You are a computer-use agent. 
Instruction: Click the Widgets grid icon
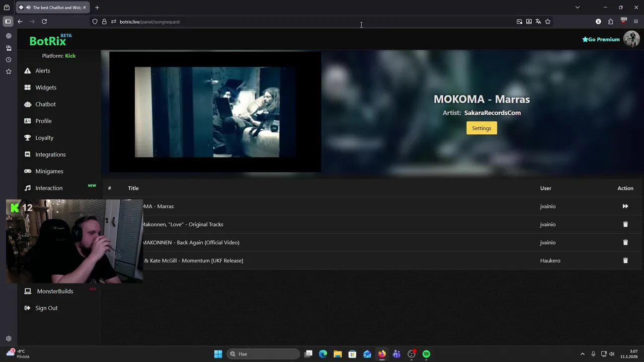pos(27,87)
